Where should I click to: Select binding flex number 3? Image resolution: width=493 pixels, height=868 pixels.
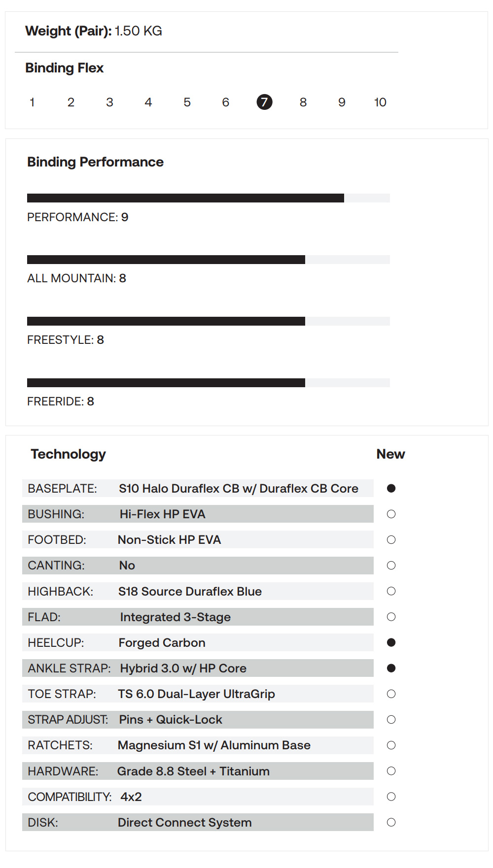109,102
